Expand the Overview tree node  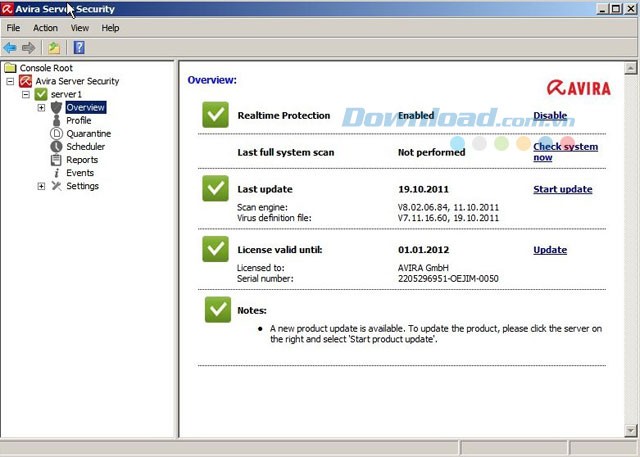pos(41,108)
